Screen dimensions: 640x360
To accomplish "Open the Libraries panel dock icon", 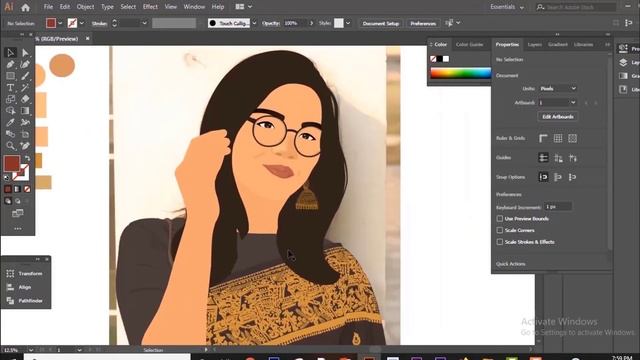I will (x=623, y=89).
